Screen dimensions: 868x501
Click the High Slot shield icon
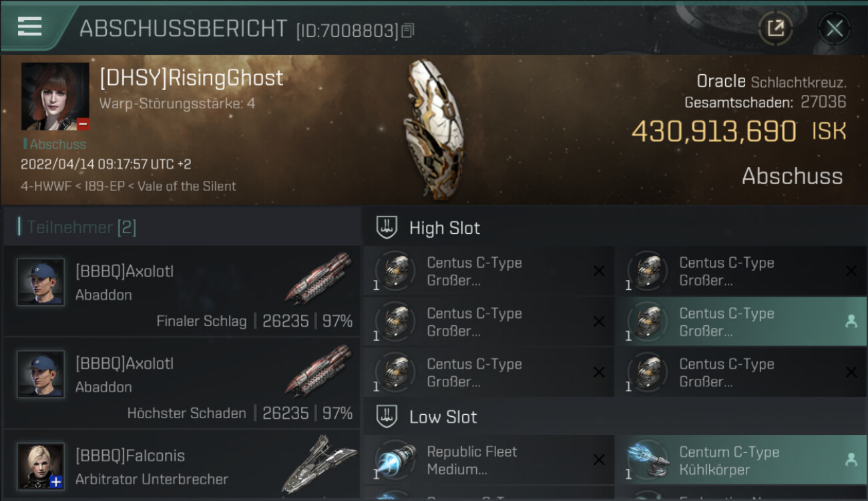(x=386, y=227)
